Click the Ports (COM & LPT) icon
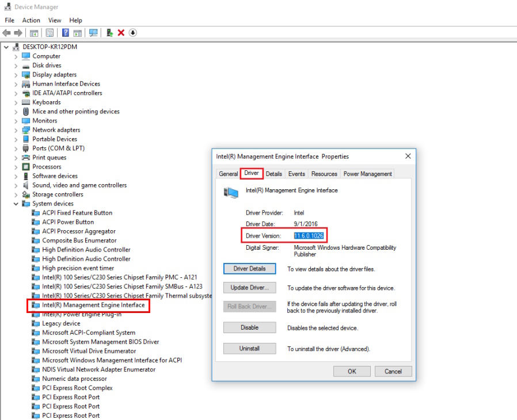This screenshot has width=517, height=420. [26, 148]
